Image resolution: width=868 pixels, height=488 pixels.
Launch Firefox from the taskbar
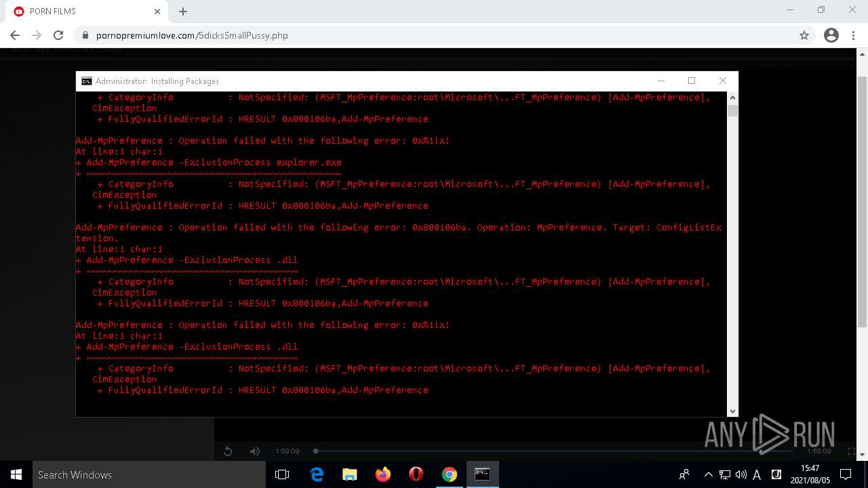(383, 474)
